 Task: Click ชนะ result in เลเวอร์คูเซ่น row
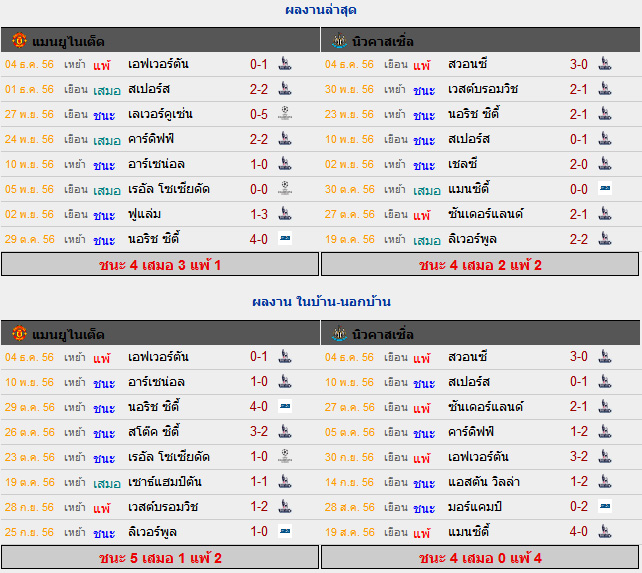(x=104, y=115)
